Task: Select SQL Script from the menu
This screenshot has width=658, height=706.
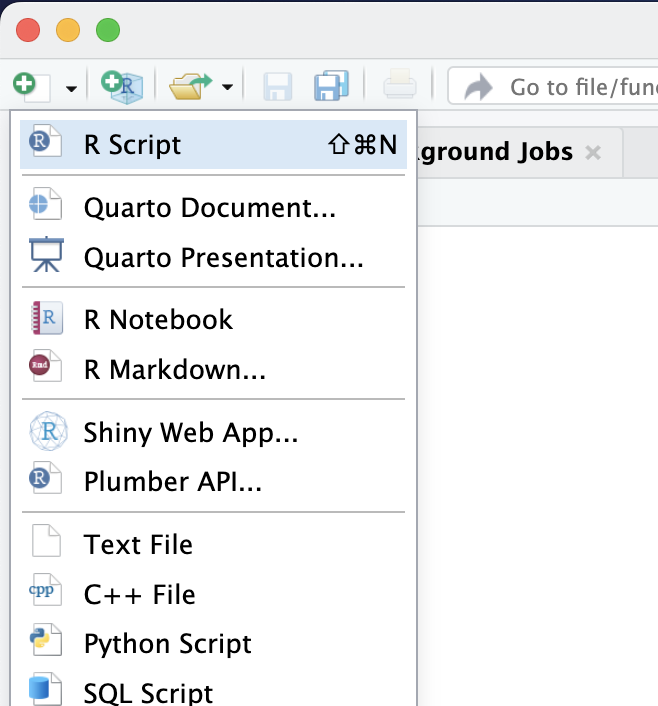Action: point(213,690)
